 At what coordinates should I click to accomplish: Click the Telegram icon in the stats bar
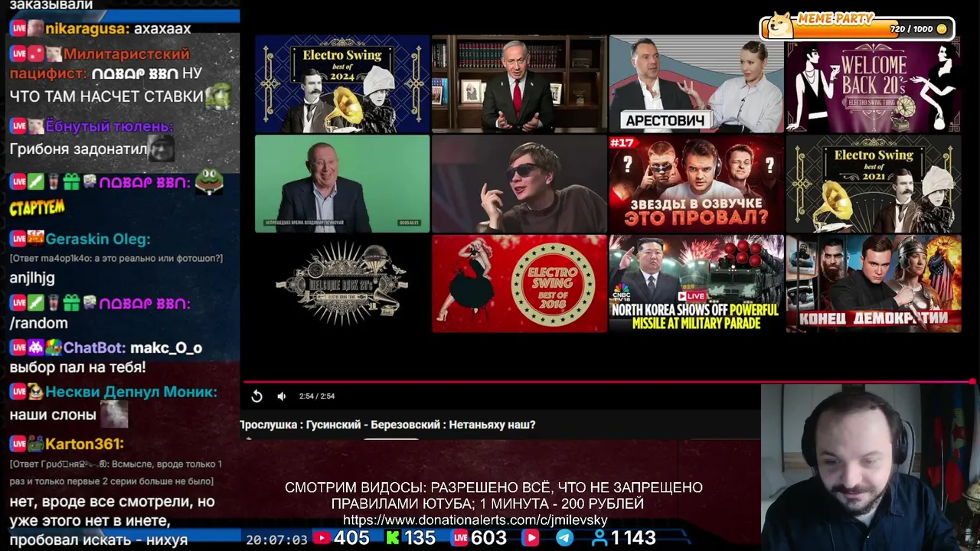pos(565,539)
